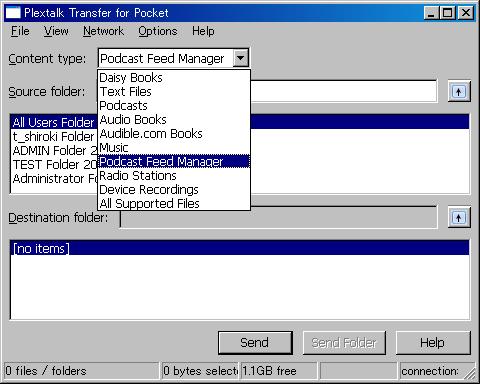The image size is (480, 384).
Task: Select All Supported Files option
Action: click(174, 203)
